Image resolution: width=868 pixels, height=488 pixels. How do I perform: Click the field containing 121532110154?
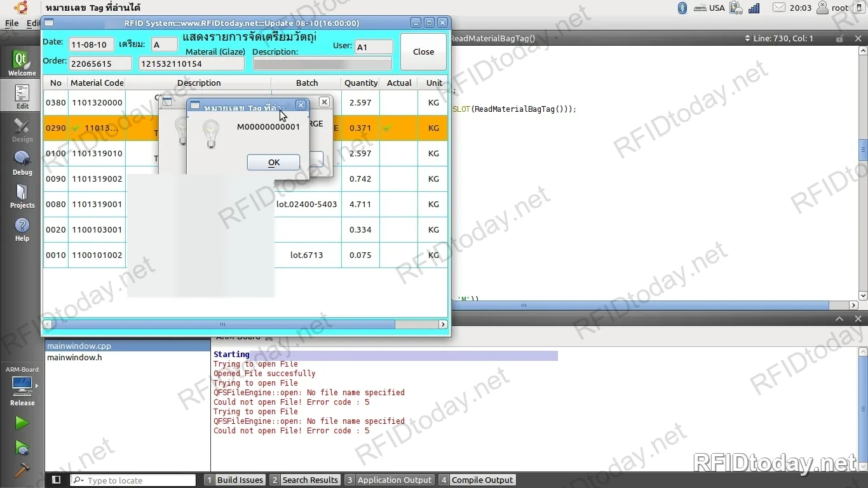(x=191, y=64)
